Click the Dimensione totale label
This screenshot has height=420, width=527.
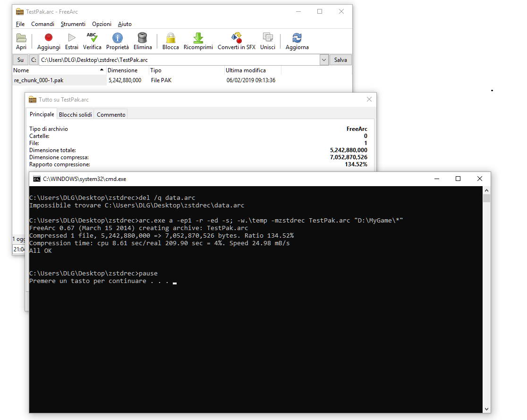pyautogui.click(x=52, y=150)
